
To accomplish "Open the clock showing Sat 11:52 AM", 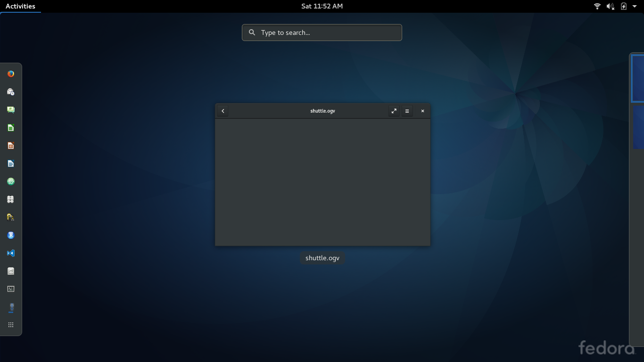I will pyautogui.click(x=322, y=6).
